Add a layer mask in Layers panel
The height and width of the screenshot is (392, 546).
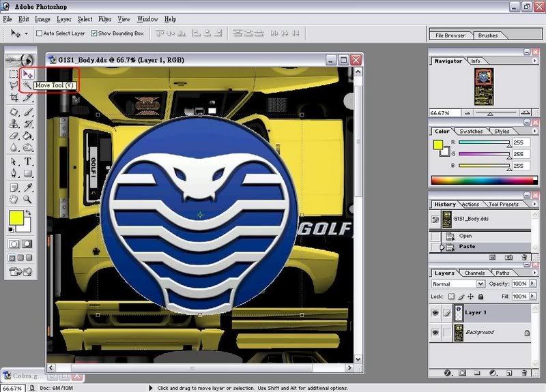click(x=462, y=373)
